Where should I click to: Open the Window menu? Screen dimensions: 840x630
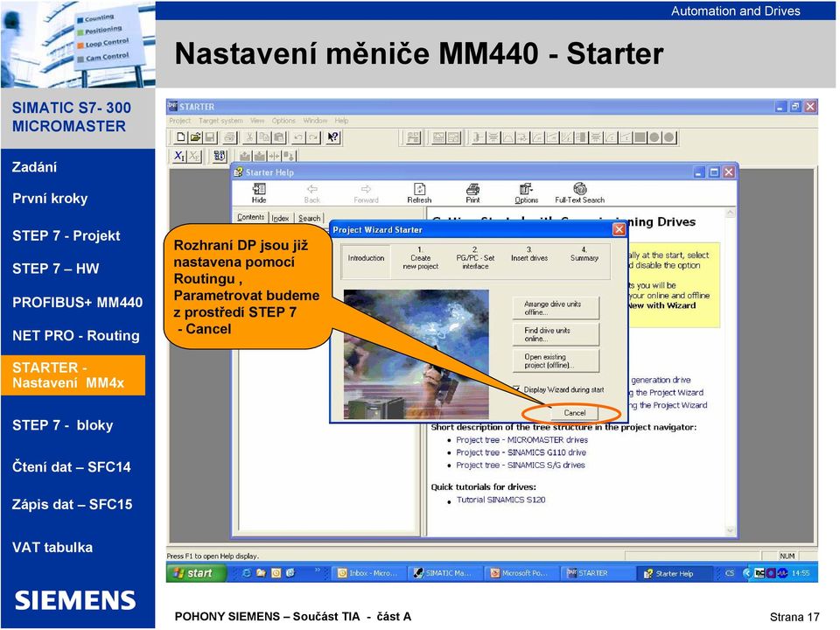315,121
